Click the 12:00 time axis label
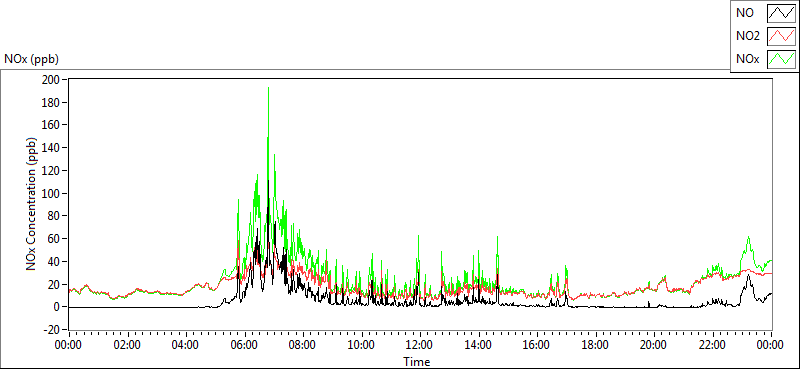The image size is (800, 369). 420,344
